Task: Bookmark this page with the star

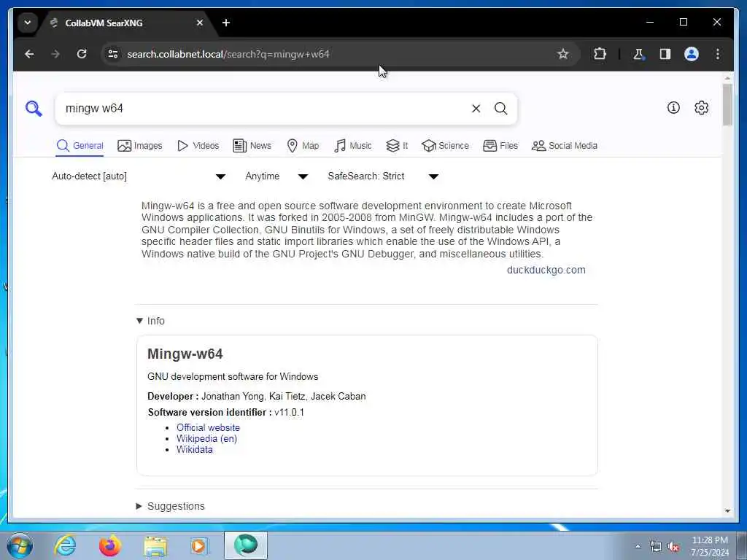Action: point(562,54)
